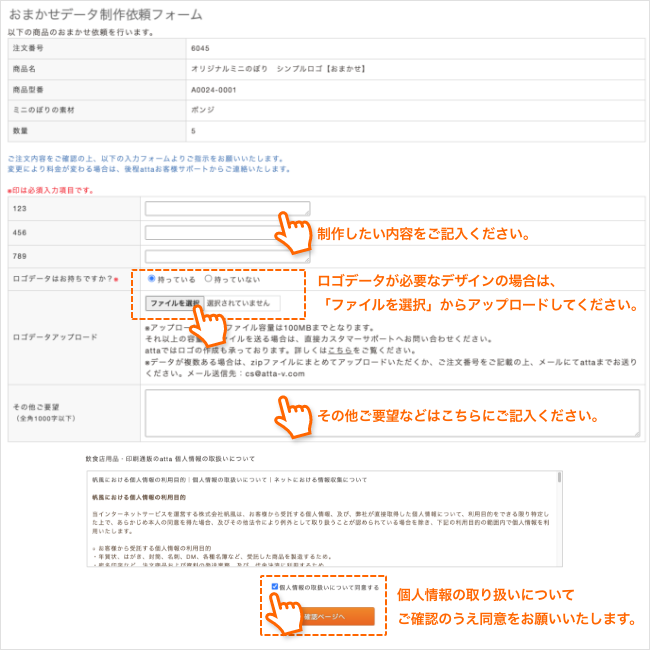The image size is (650, 650).
Task: Open the こちら logo creation link
Action: (340, 350)
